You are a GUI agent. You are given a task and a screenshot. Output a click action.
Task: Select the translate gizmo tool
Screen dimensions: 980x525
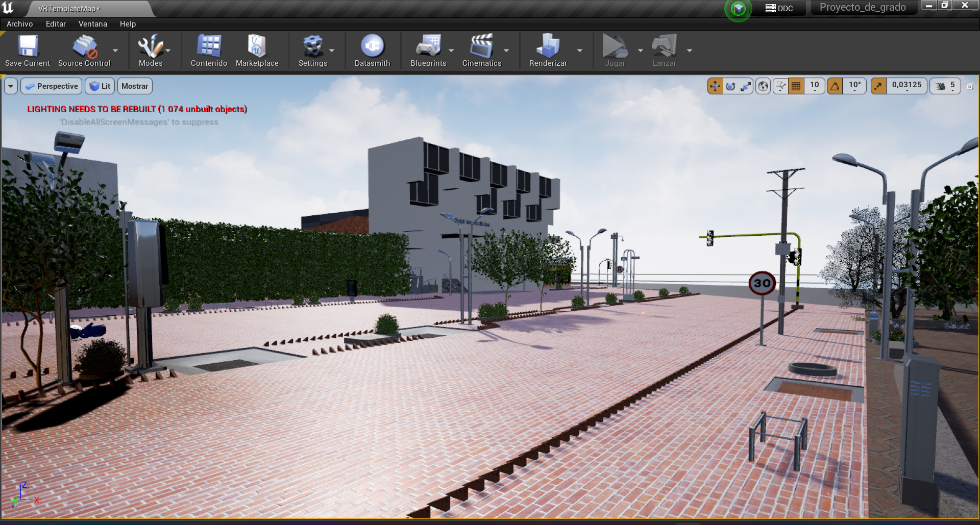coord(715,86)
